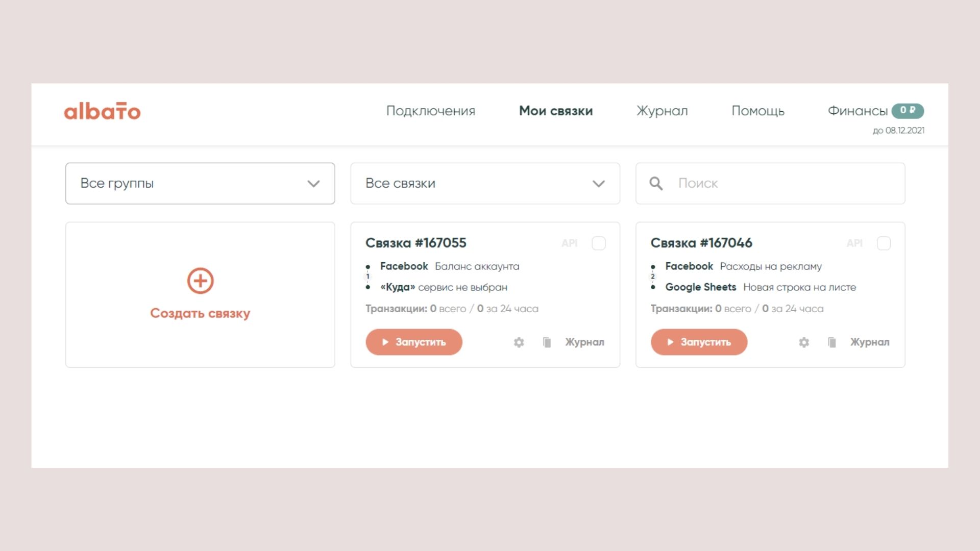Expand the Все связки dropdown
The width and height of the screenshot is (980, 551).
[485, 184]
